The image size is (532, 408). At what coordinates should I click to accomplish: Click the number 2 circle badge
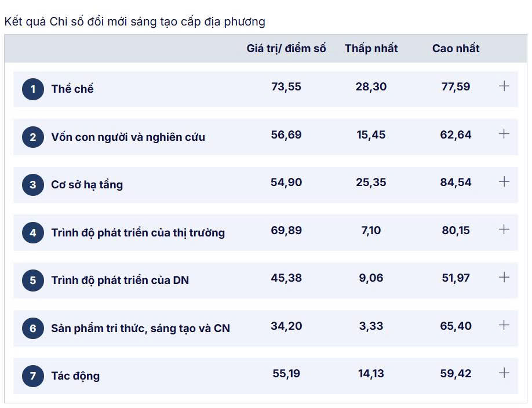[33, 137]
